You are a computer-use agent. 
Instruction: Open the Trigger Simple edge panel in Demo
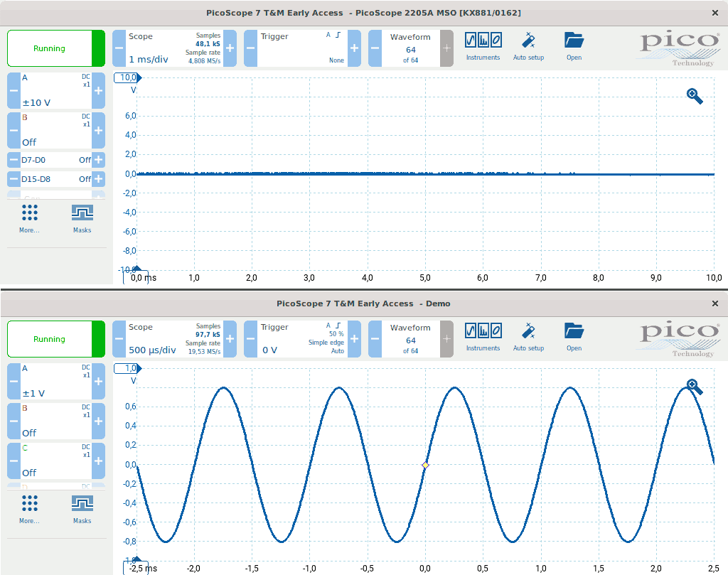[302, 339]
